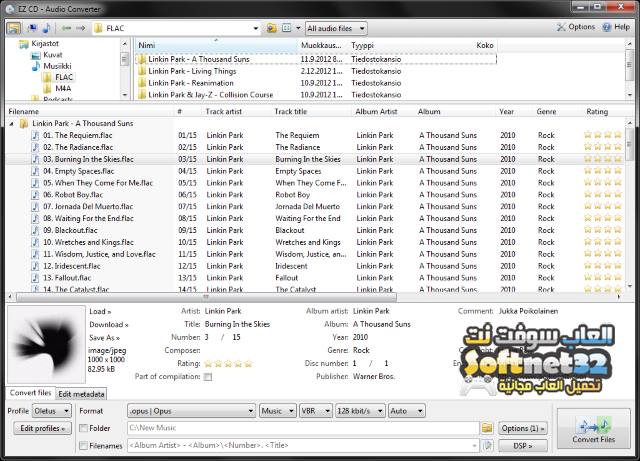This screenshot has height=461, width=640.
Task: Collapse Linkin Park - A Thousand Suns group
Action: (11, 123)
